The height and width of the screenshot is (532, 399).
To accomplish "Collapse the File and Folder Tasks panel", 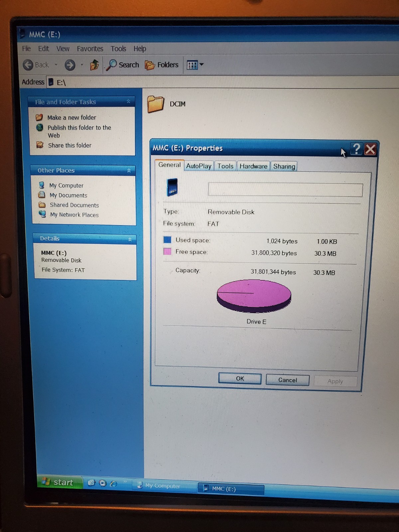I will (x=128, y=101).
